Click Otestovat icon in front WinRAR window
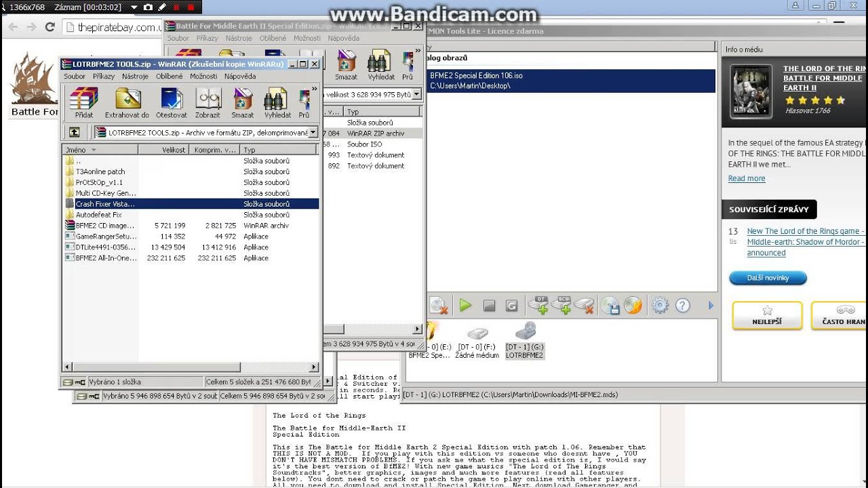Viewport: 868px width, 488px height. click(172, 102)
